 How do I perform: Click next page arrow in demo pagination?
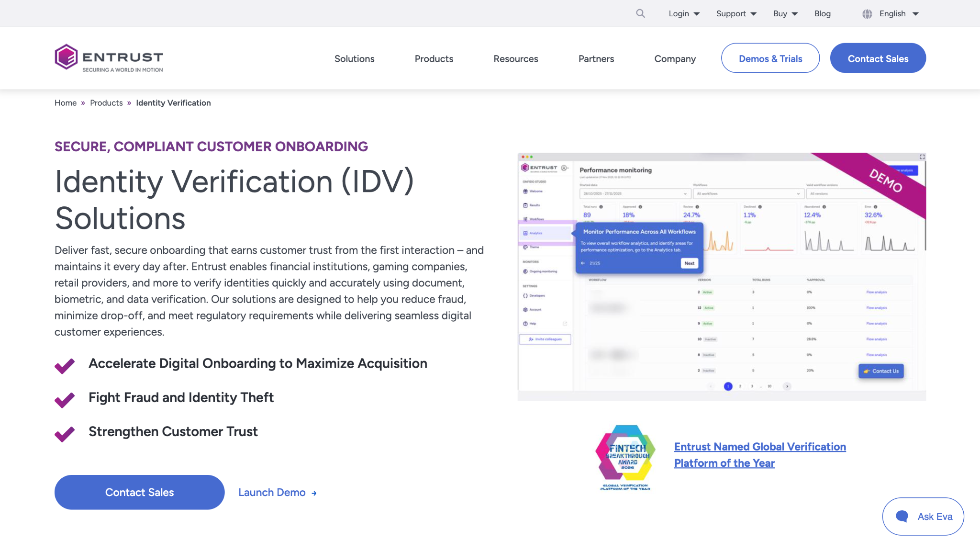tap(787, 386)
